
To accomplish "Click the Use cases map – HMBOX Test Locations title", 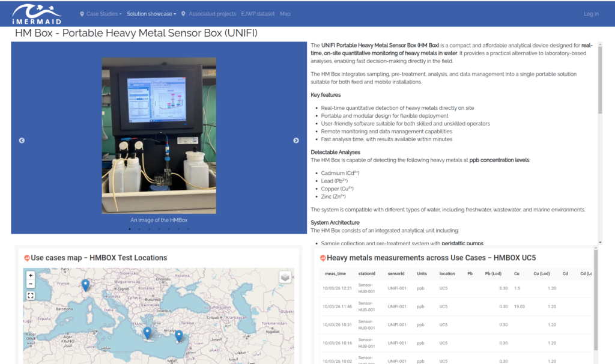I will (x=99, y=258).
